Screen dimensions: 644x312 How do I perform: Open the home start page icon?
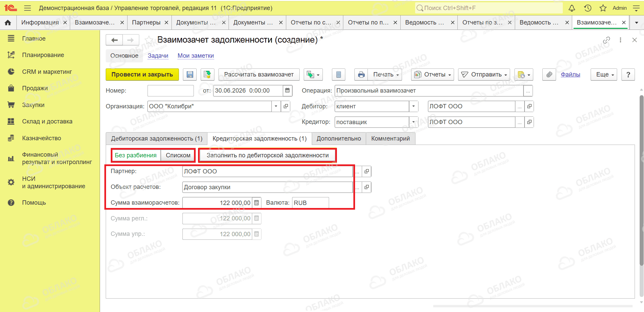(8, 22)
